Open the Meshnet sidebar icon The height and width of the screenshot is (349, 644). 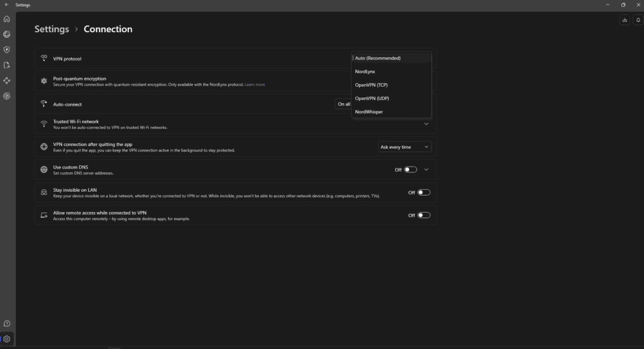pyautogui.click(x=7, y=80)
